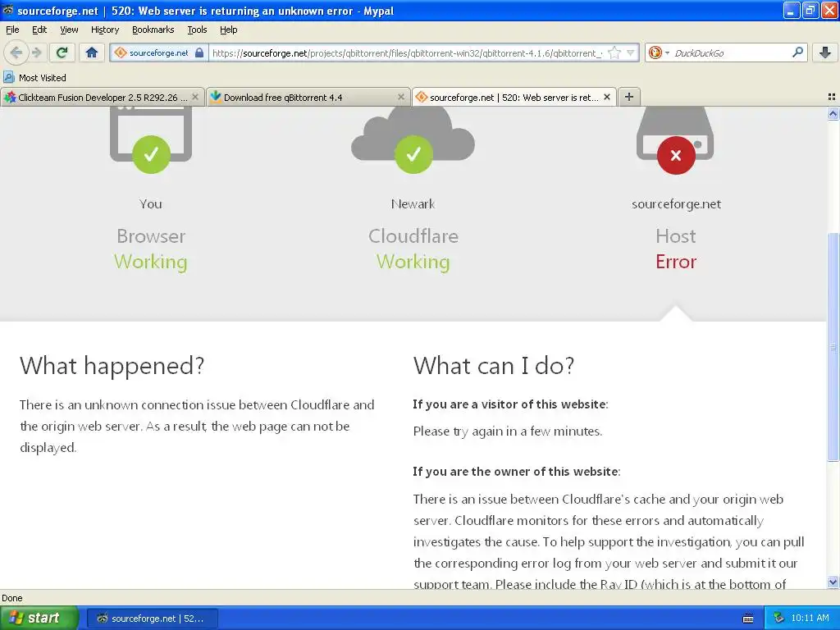Screen dimensions: 840x630
Task: Click the Cloudflare cloud checkmark icon
Action: (x=413, y=154)
